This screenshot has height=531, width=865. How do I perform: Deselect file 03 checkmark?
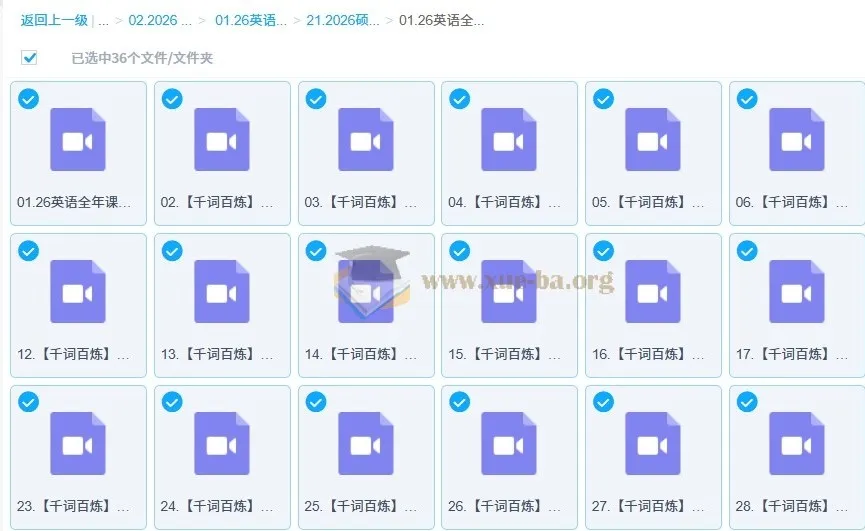[x=316, y=99]
